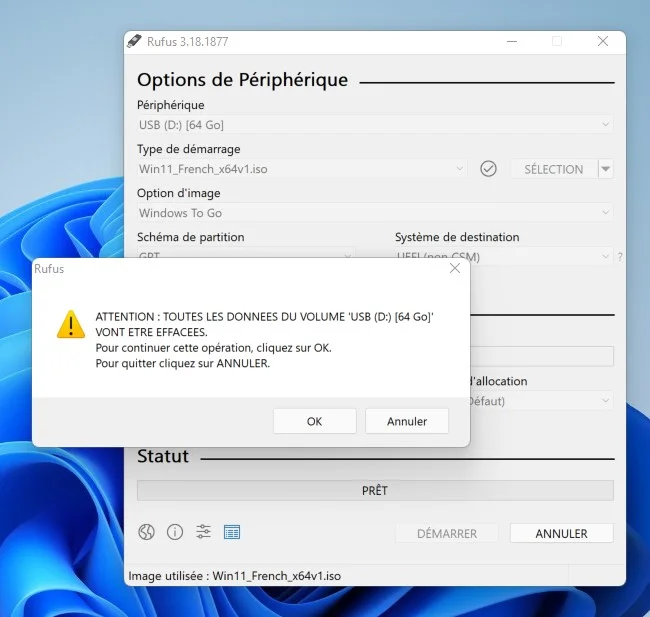Viewport: 650px width, 617px height.
Task: Click the help question mark beside destination system
Action: point(620,257)
